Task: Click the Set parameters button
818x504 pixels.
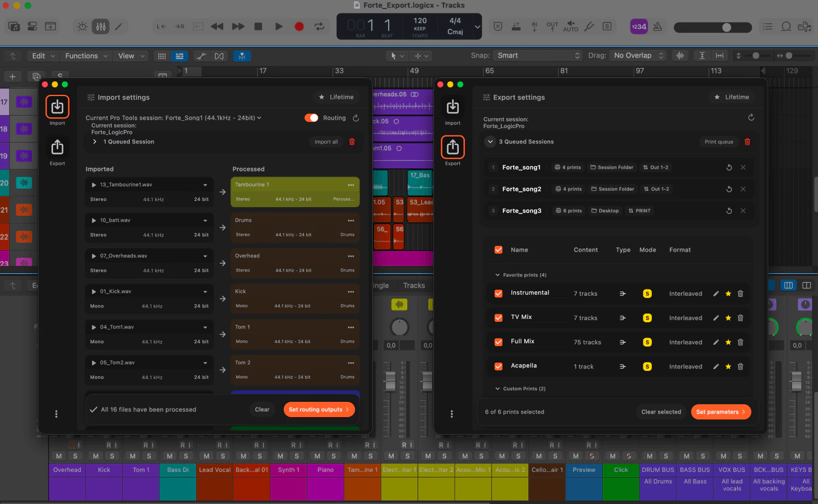Action: (x=721, y=412)
